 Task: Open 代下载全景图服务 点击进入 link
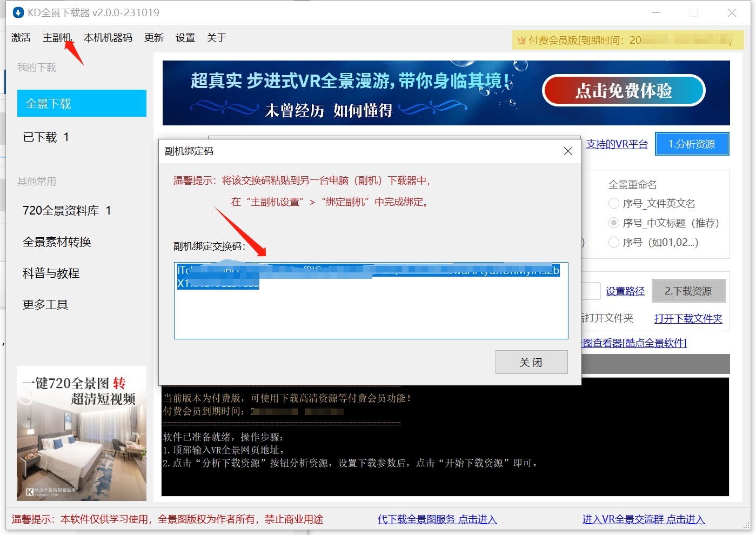pos(437,519)
